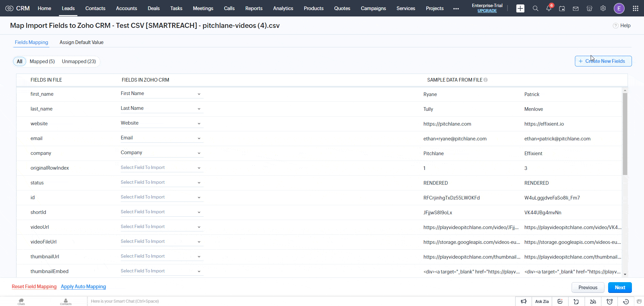
Task: Click Reset Field Mapping link
Action: [x=34, y=287]
